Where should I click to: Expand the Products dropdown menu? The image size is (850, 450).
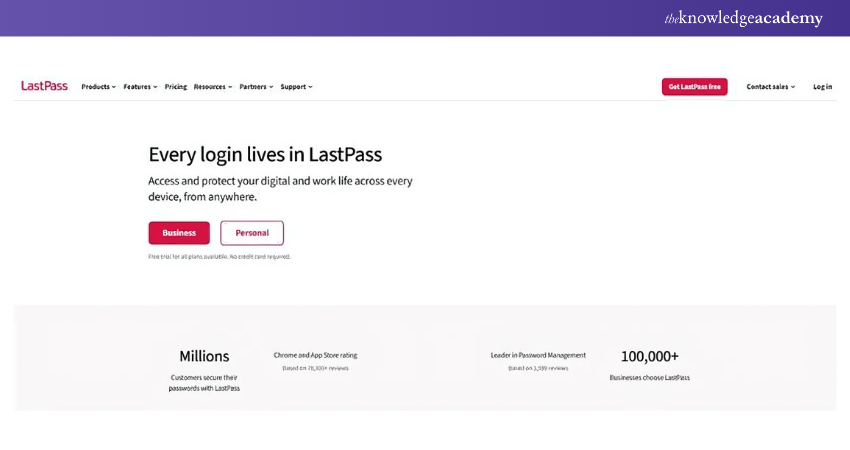[98, 87]
